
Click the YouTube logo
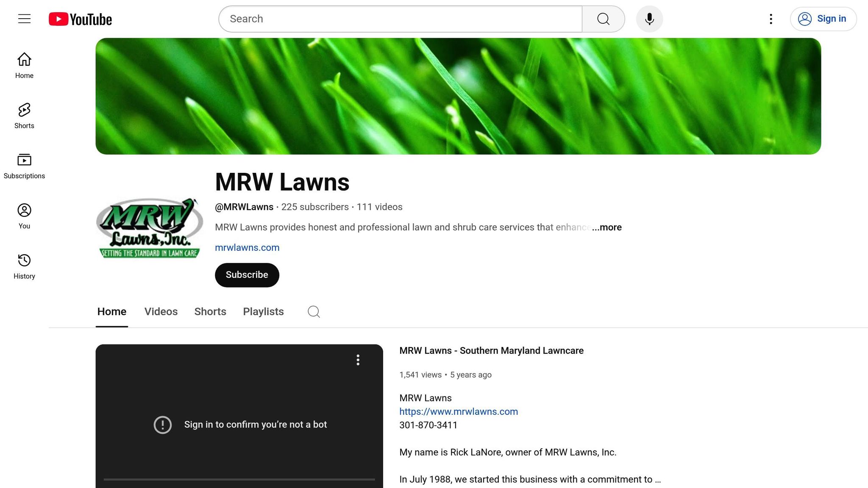[x=80, y=19]
